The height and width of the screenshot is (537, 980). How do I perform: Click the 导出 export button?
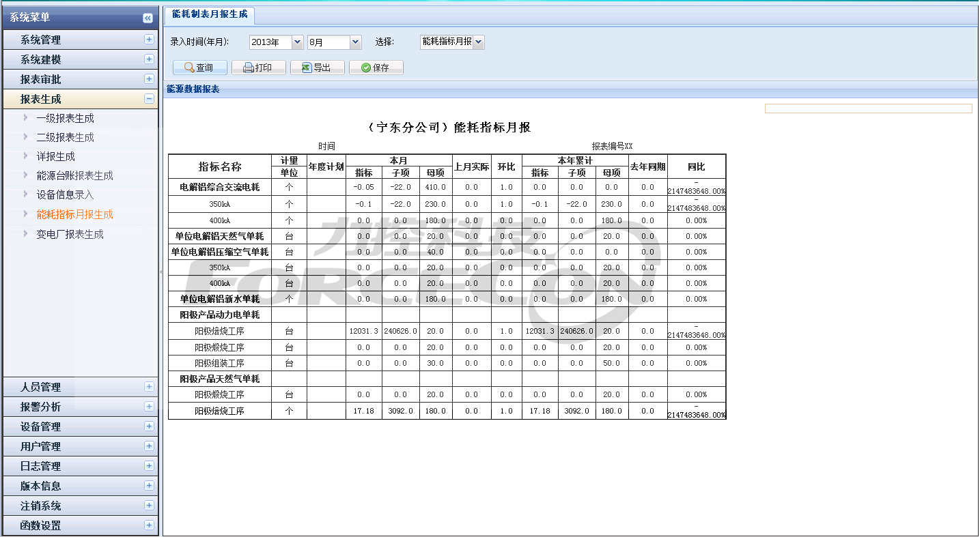[317, 68]
